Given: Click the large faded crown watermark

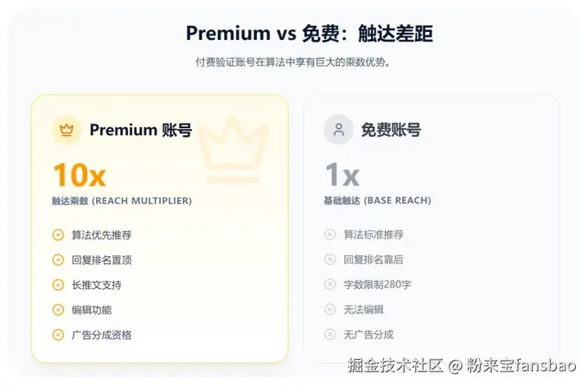Looking at the screenshot, I should pos(233,151).
